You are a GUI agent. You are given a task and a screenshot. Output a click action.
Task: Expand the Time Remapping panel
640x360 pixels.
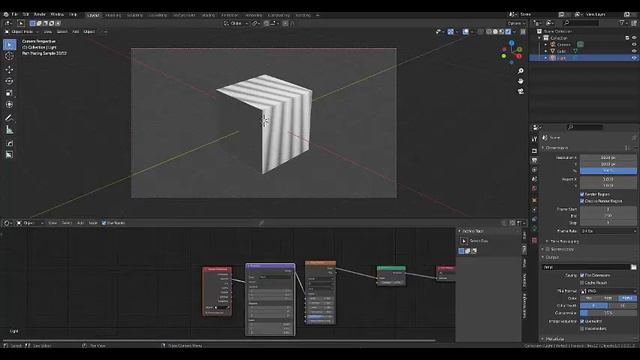tap(562, 241)
